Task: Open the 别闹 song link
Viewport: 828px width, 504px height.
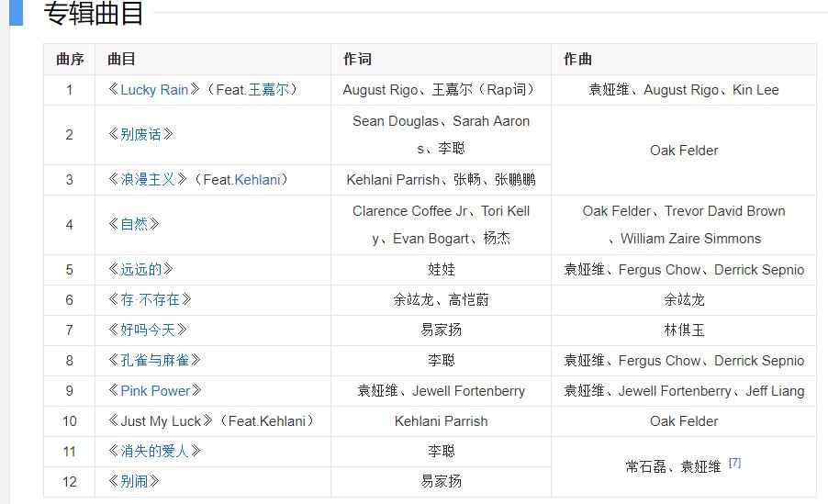Action: click(134, 481)
